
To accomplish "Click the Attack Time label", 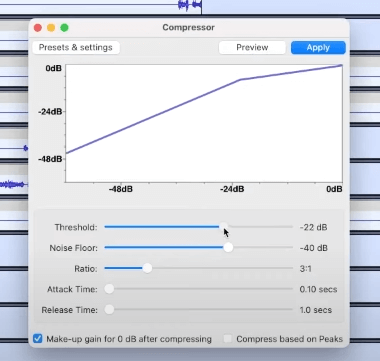I will (72, 289).
